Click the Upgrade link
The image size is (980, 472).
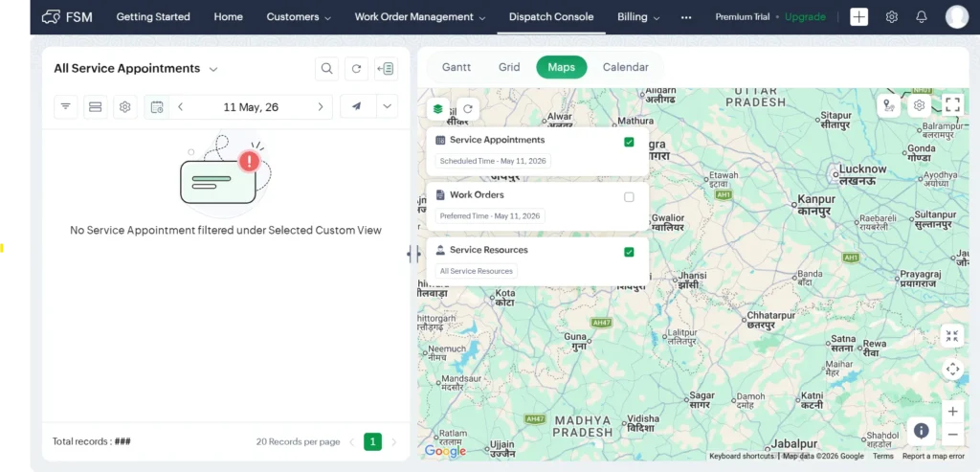click(805, 17)
